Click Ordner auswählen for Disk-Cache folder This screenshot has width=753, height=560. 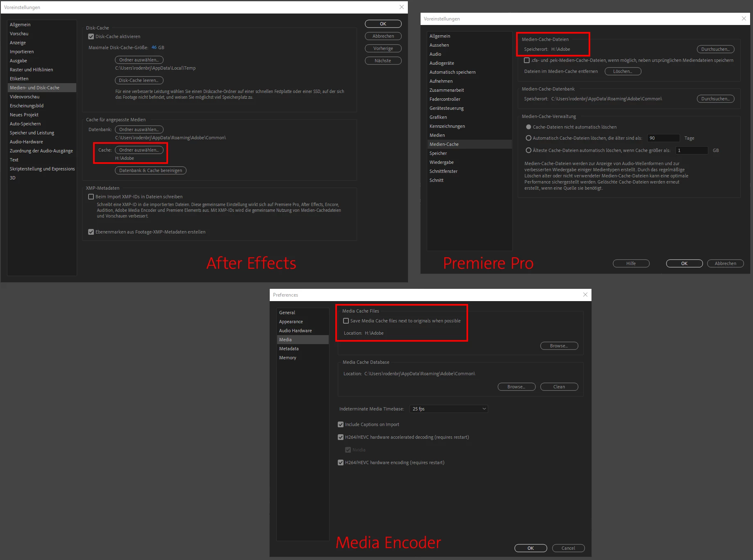pos(139,60)
